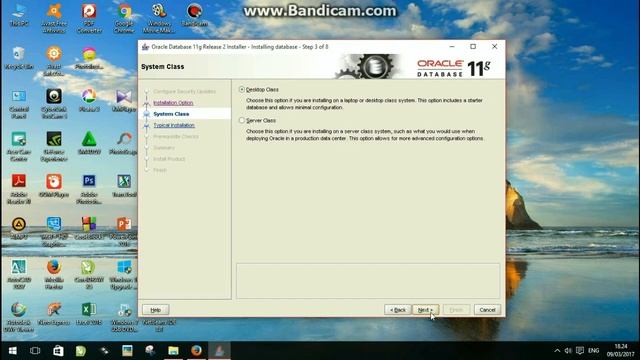Open Excel 2016 desktop icon

coord(89,314)
